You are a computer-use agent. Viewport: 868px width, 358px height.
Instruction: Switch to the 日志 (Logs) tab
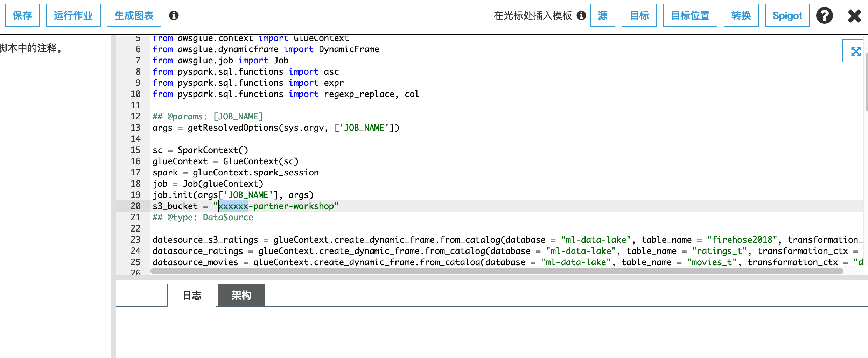pyautogui.click(x=192, y=295)
